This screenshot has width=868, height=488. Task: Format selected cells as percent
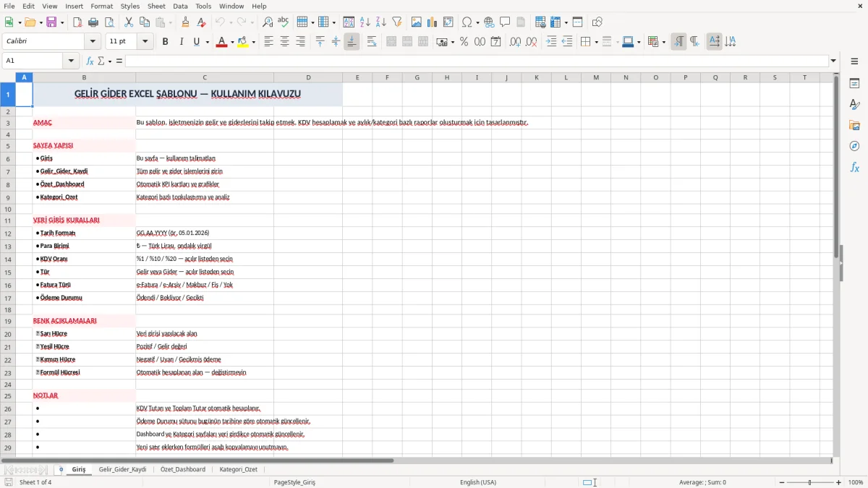point(464,42)
